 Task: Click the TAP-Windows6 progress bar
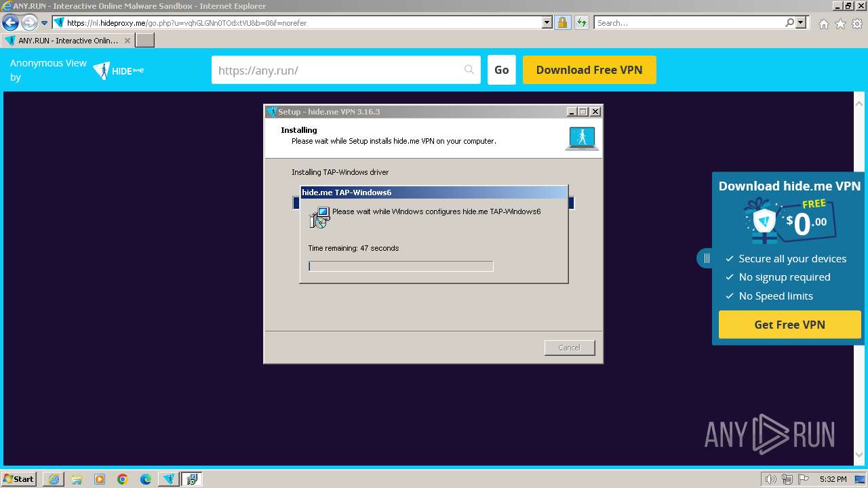point(401,266)
